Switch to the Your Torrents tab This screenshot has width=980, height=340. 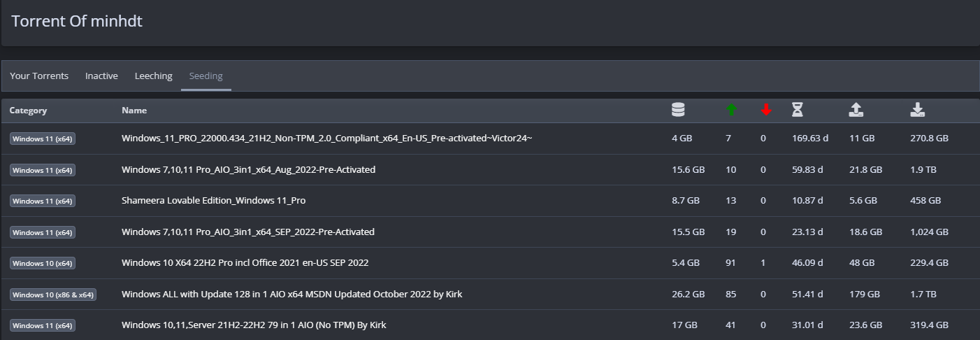(x=39, y=76)
